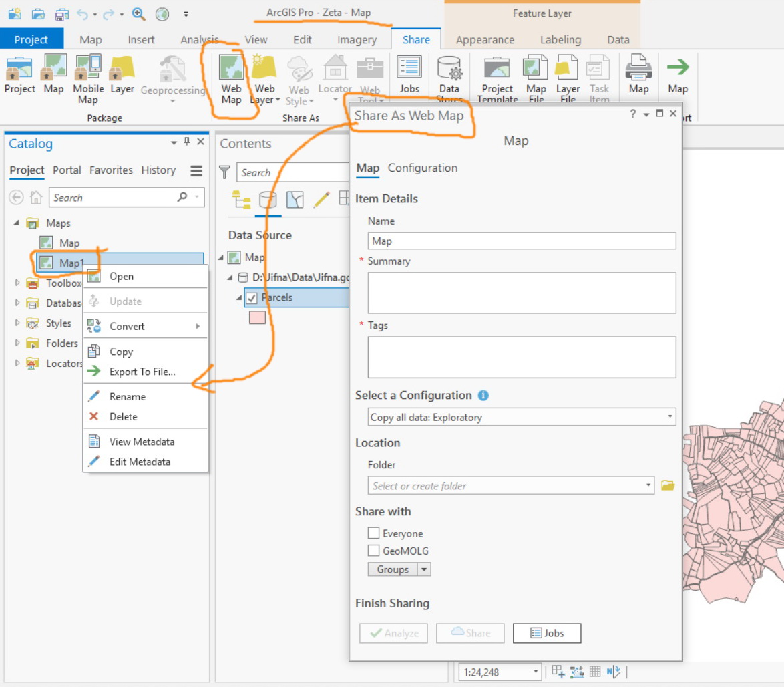
Task: Click the configuration info icon
Action: 483,395
